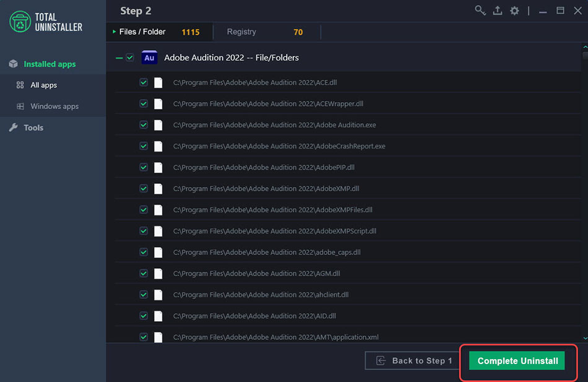Uncheck the AdobeXMPScript.dll checkbox
The width and height of the screenshot is (588, 382).
tap(144, 231)
